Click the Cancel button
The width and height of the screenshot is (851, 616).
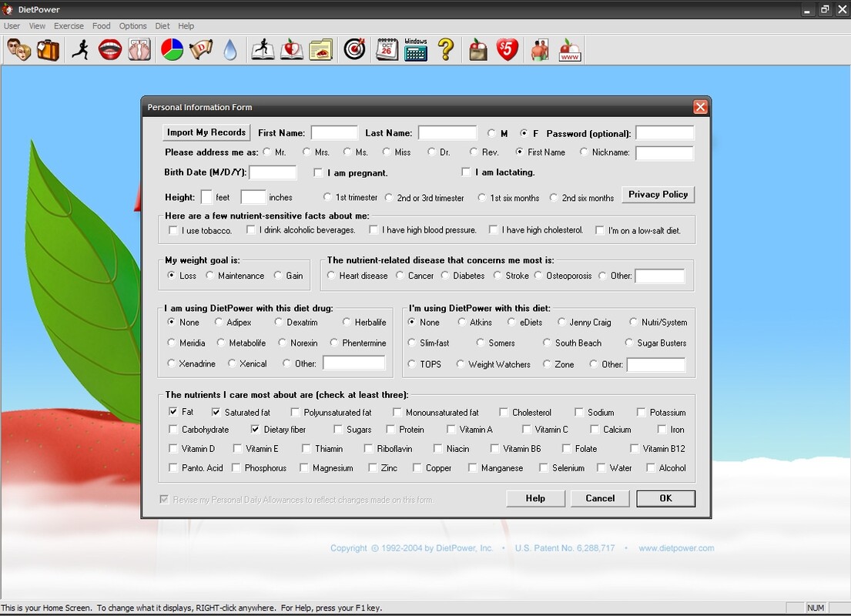tap(600, 498)
